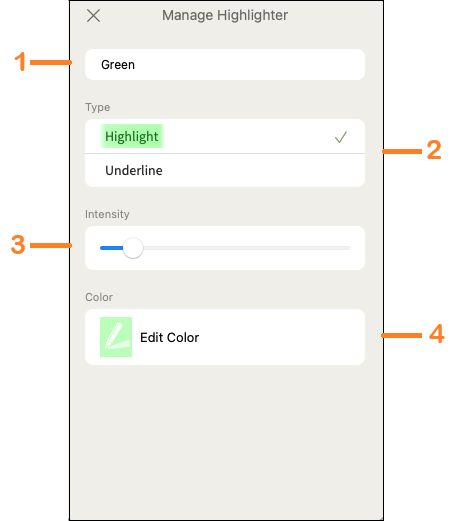Click the Type section label

[97, 107]
